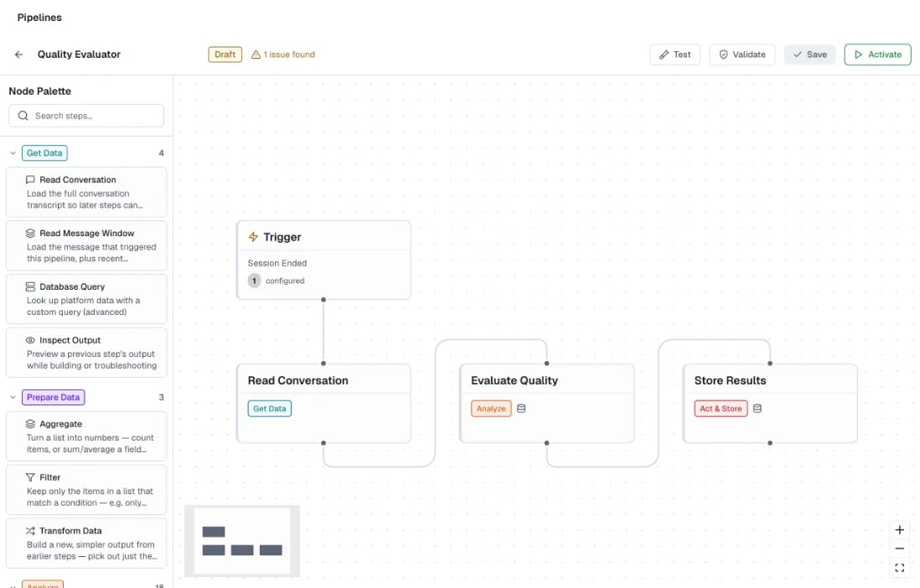The image size is (920, 588).
Task: Click the warning triangle issue icon
Action: pyautogui.click(x=256, y=54)
